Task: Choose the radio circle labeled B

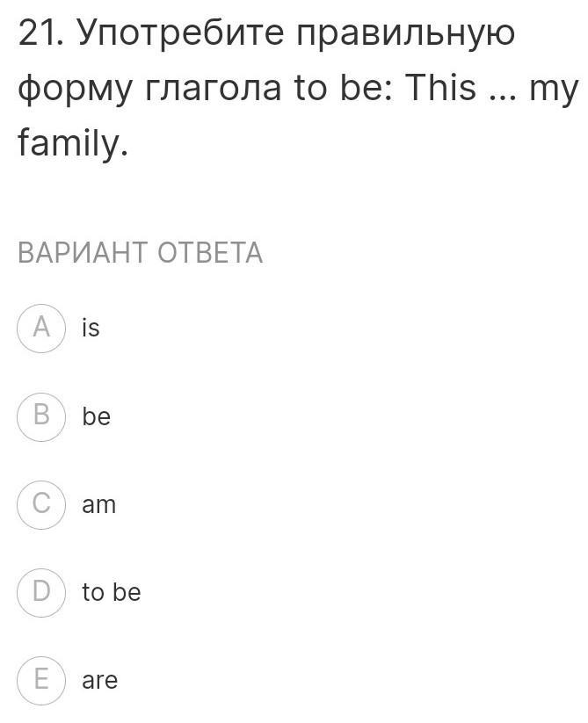Action: coord(41,416)
